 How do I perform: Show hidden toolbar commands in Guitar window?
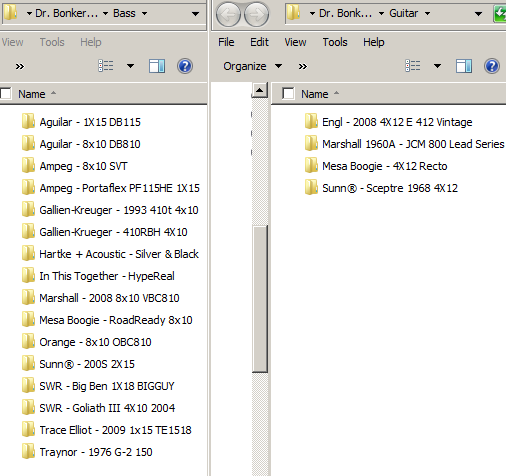point(302,66)
